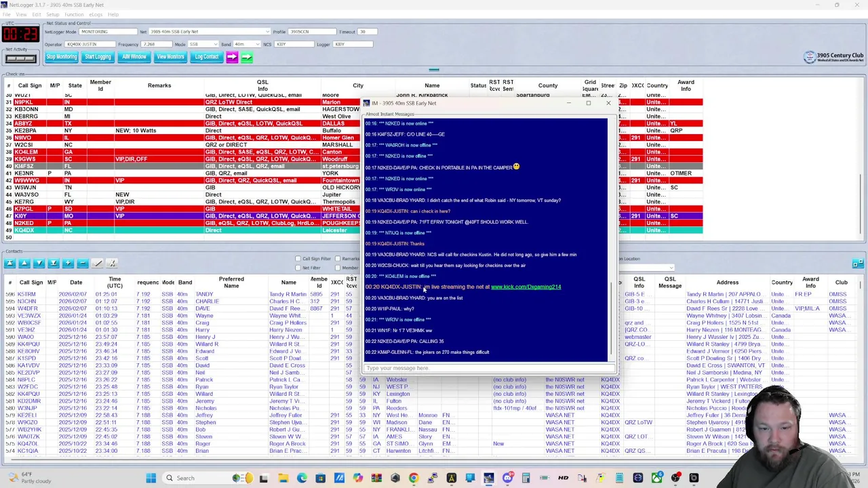Toggle Remarks filter checkbox
This screenshot has width=868, height=488.
click(338, 259)
